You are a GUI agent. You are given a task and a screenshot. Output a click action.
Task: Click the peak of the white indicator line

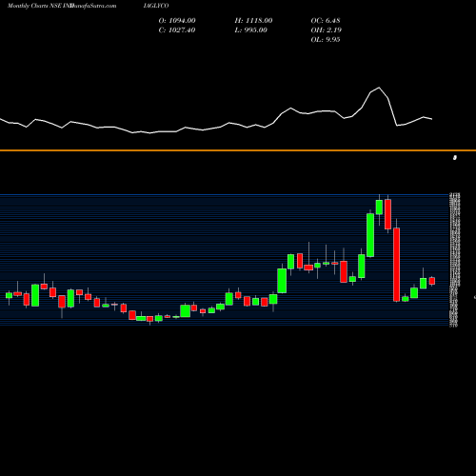coord(379,88)
